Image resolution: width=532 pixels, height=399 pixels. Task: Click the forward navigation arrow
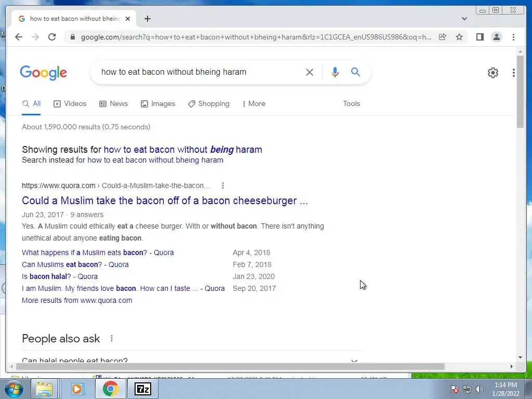[x=35, y=37]
